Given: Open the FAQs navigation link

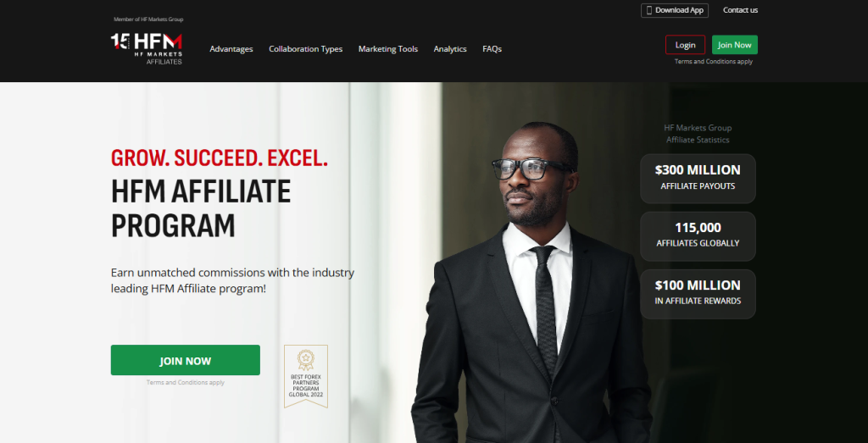Looking at the screenshot, I should 492,48.
